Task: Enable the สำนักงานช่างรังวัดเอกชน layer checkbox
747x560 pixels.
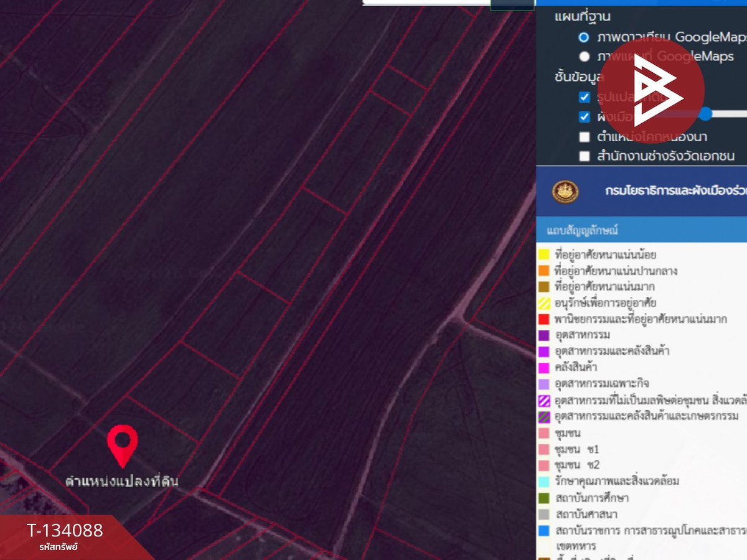Action: click(x=584, y=156)
